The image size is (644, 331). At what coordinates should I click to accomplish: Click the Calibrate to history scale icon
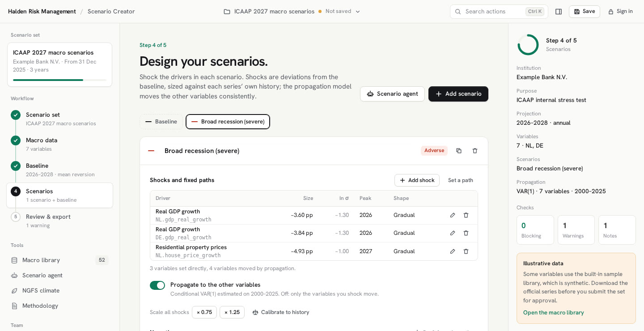pos(255,312)
